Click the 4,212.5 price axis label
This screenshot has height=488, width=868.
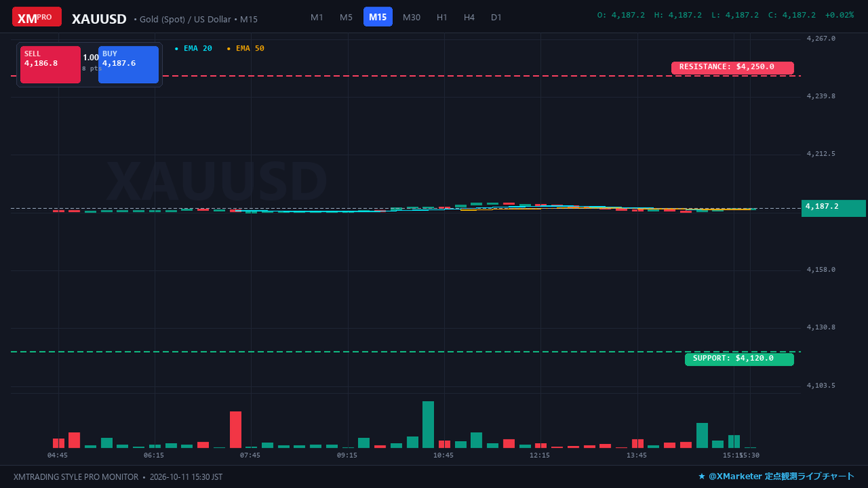821,154
